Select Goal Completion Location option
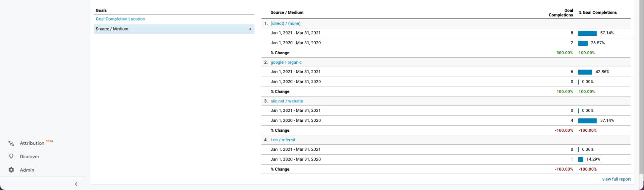Viewport: 644px width, 190px height. coord(120,19)
